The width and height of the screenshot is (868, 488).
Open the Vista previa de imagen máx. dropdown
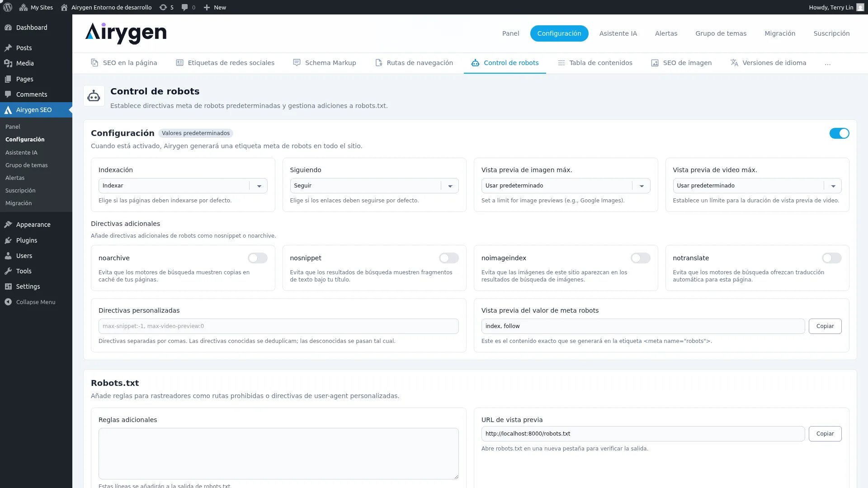566,186
